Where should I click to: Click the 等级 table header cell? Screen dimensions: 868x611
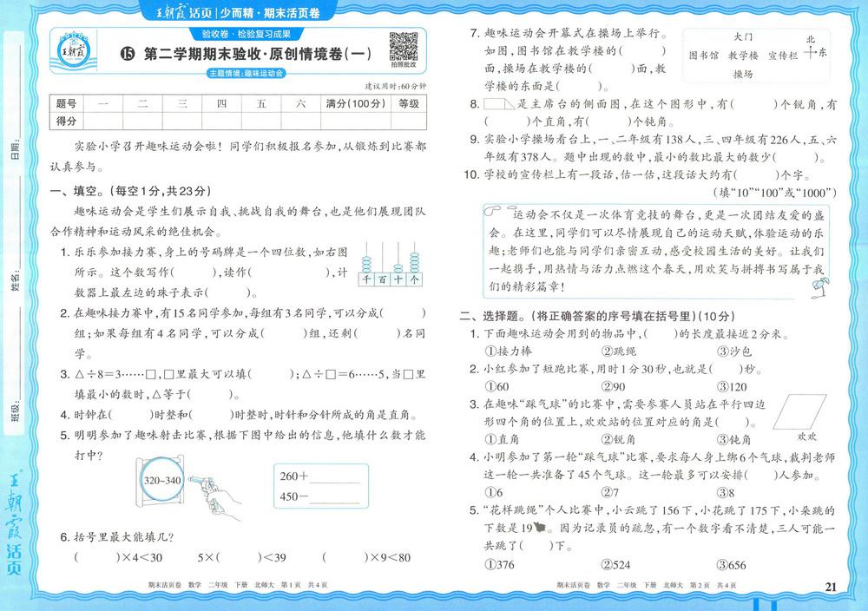(409, 103)
